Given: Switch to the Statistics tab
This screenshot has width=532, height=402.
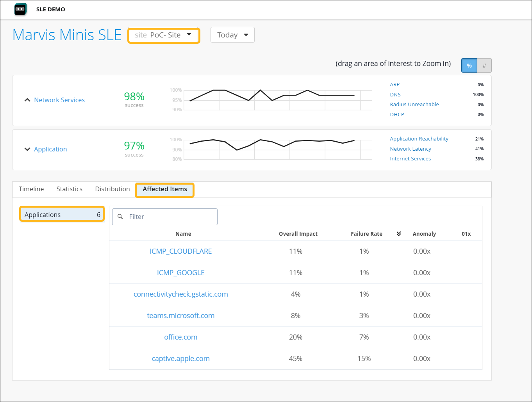Looking at the screenshot, I should 69,189.
